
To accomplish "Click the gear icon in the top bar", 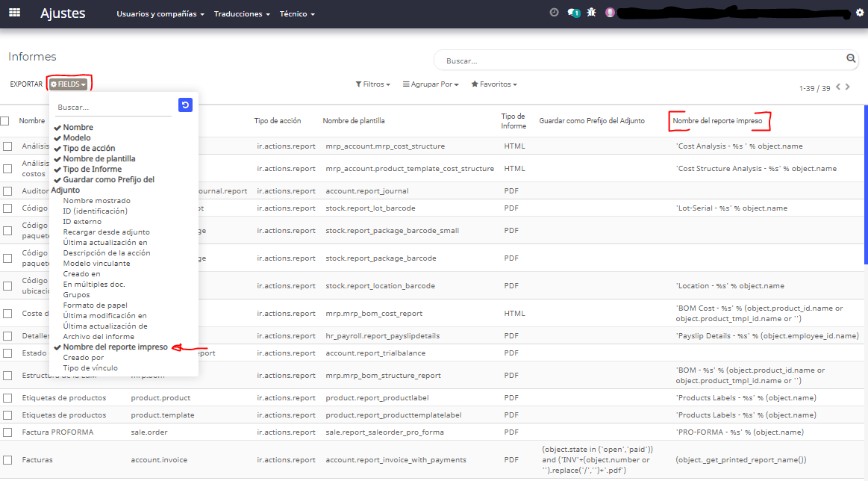I will click(x=860, y=12).
